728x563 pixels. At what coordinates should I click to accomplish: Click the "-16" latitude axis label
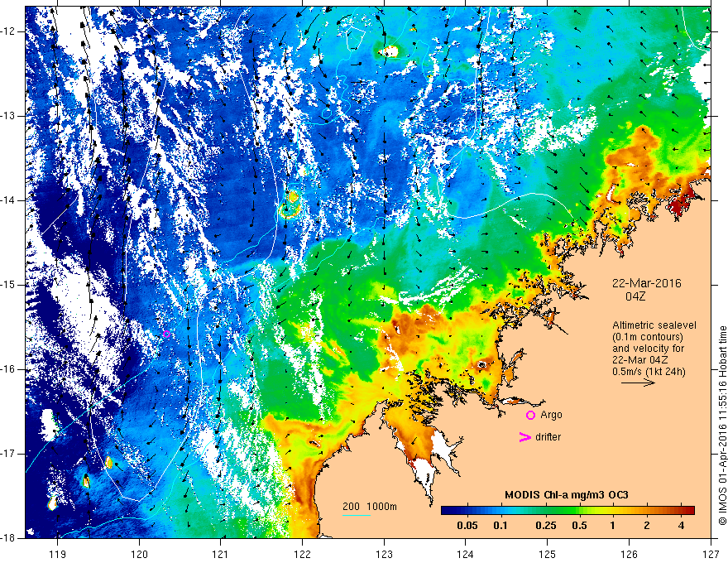click(9, 369)
